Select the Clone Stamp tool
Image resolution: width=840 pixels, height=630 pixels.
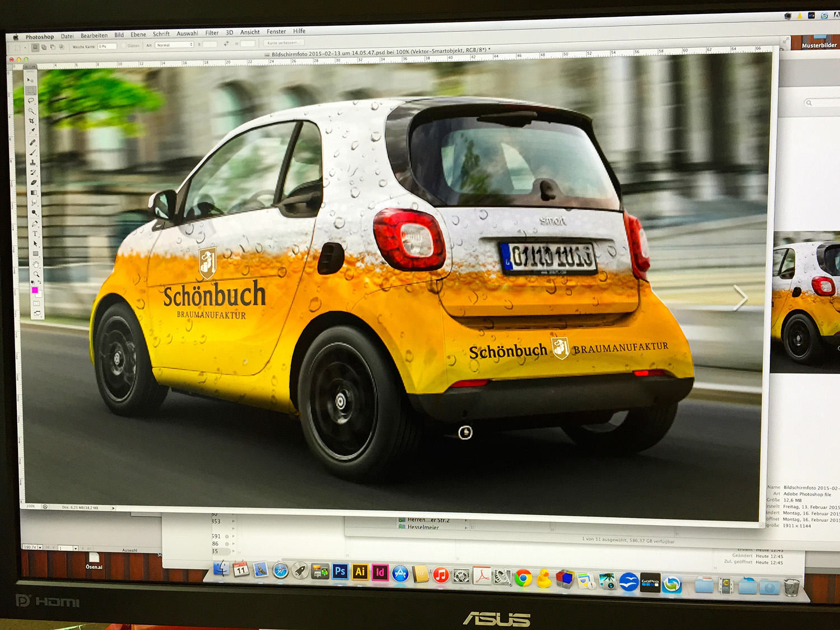(32, 162)
